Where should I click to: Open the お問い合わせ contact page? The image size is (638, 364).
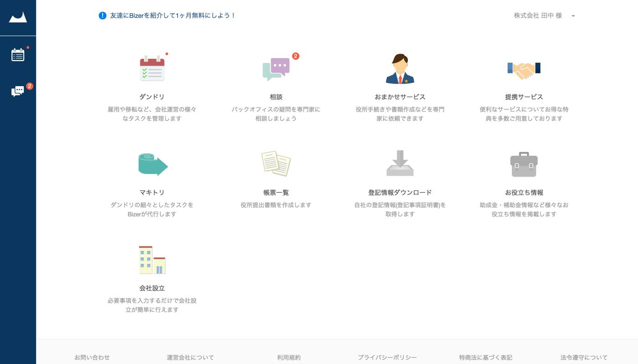pyautogui.click(x=92, y=358)
